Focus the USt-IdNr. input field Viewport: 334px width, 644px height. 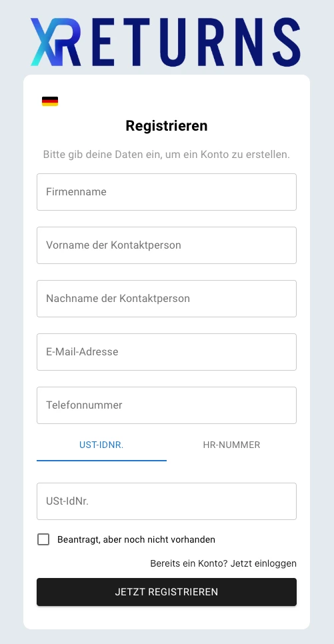click(167, 501)
